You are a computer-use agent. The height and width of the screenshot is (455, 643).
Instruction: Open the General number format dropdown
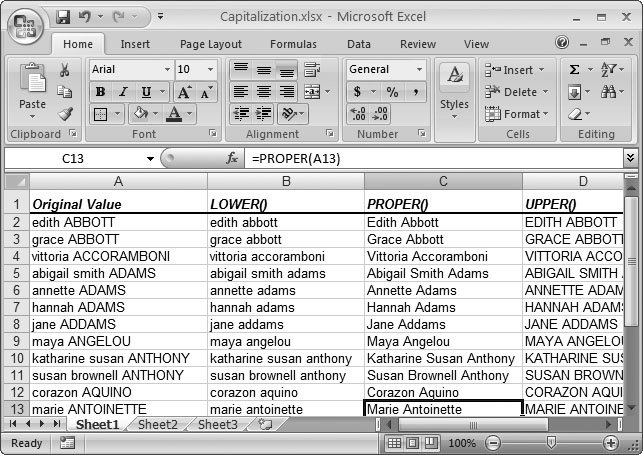click(x=420, y=69)
